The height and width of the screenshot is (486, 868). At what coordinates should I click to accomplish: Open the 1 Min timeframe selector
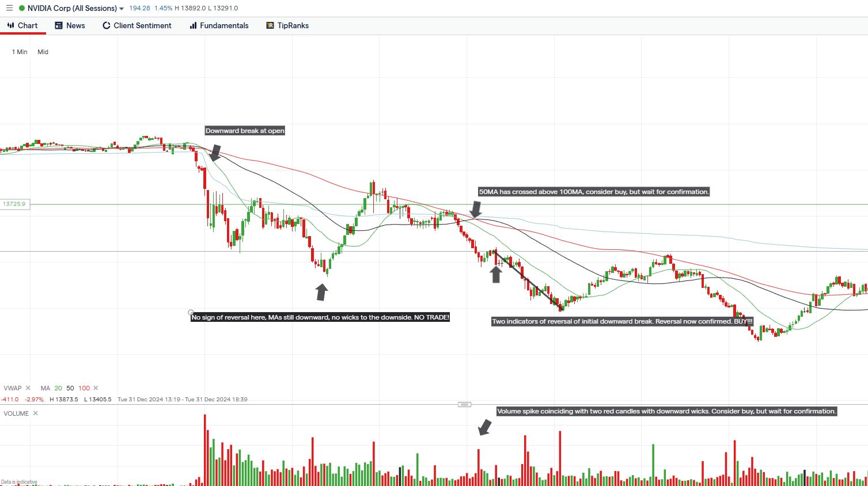[20, 52]
